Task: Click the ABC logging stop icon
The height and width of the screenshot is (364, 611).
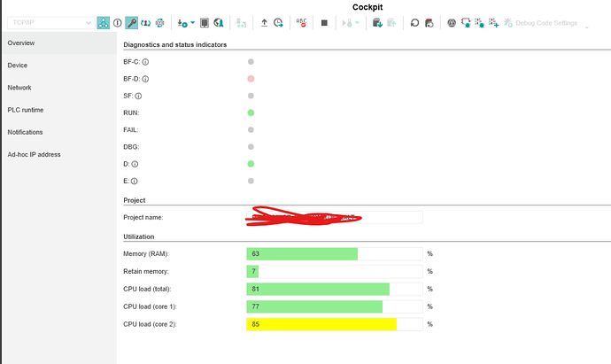Action: coord(301,23)
